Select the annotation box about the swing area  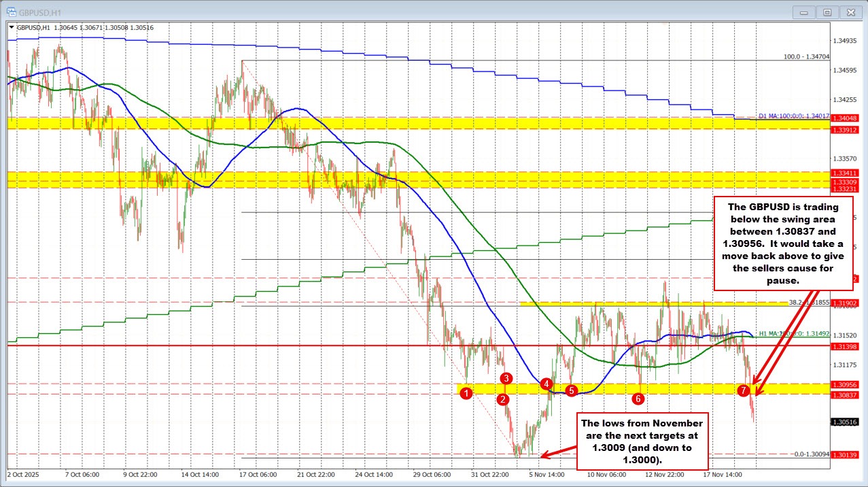click(783, 245)
